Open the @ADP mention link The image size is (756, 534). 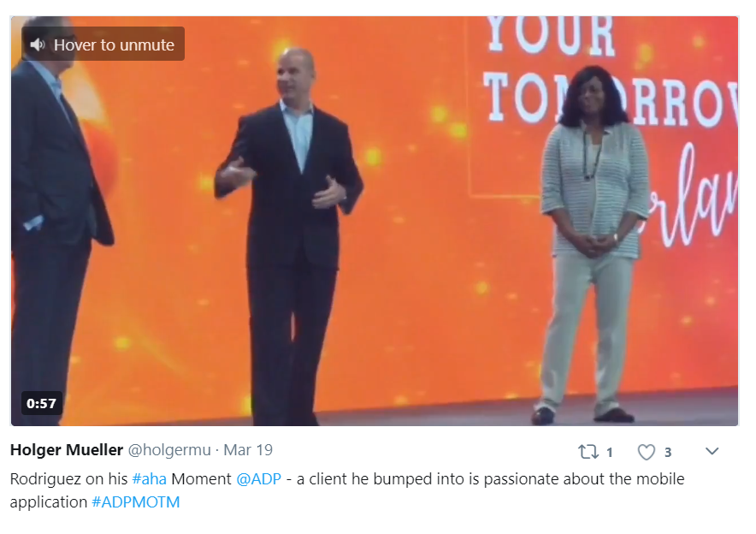pyautogui.click(x=258, y=479)
